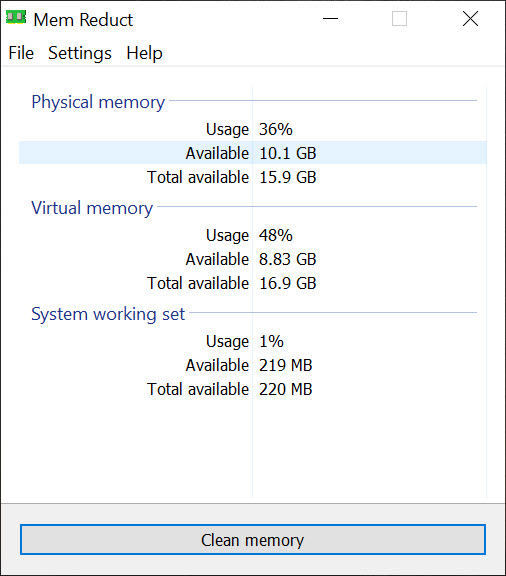Select virtual Total available 16.9 GB row
Viewport: 506px width, 576px height.
tap(253, 283)
